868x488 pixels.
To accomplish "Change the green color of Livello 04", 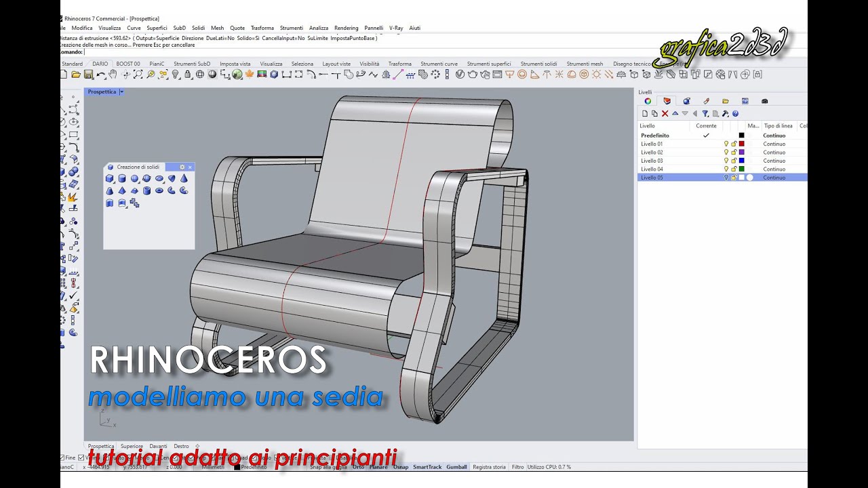I will tap(741, 169).
